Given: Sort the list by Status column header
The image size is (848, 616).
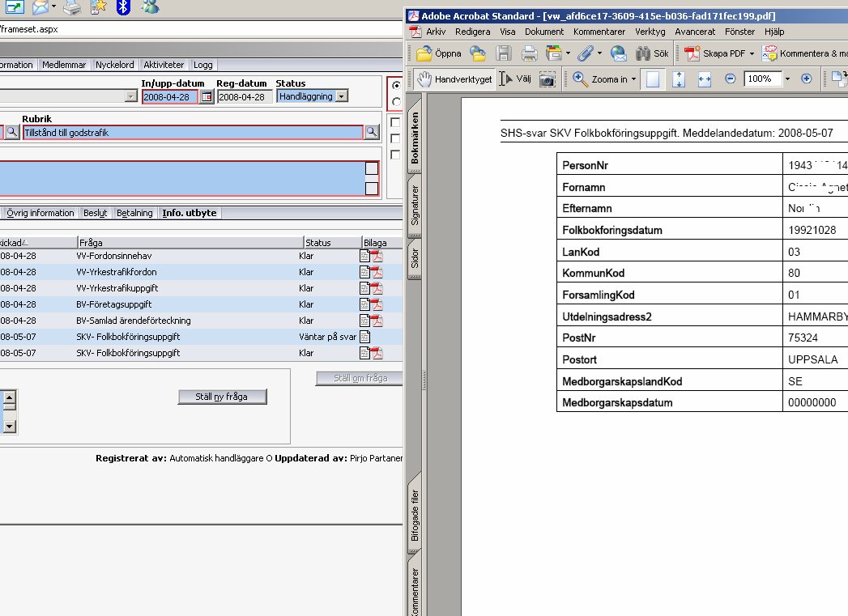Looking at the screenshot, I should point(332,243).
